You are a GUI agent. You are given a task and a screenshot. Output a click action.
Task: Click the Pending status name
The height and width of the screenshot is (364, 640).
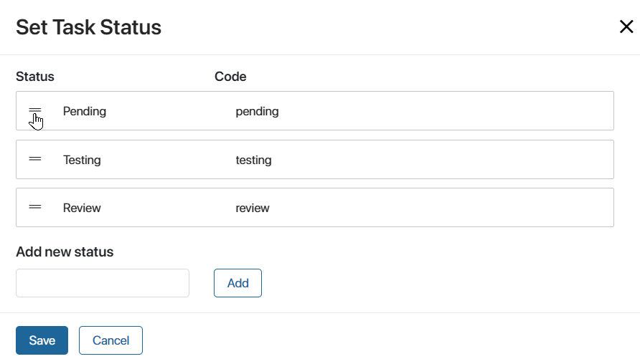coord(85,111)
